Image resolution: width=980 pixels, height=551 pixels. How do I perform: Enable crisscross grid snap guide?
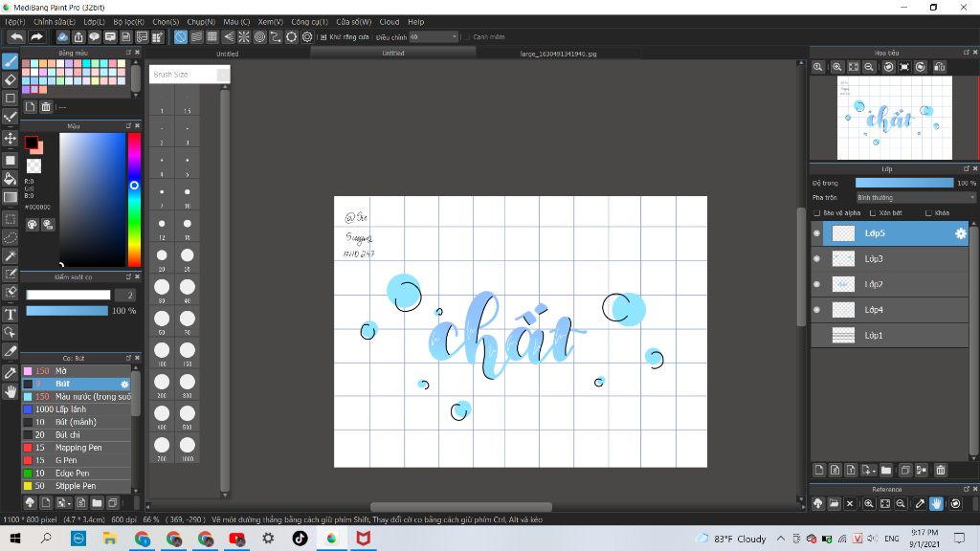point(212,37)
